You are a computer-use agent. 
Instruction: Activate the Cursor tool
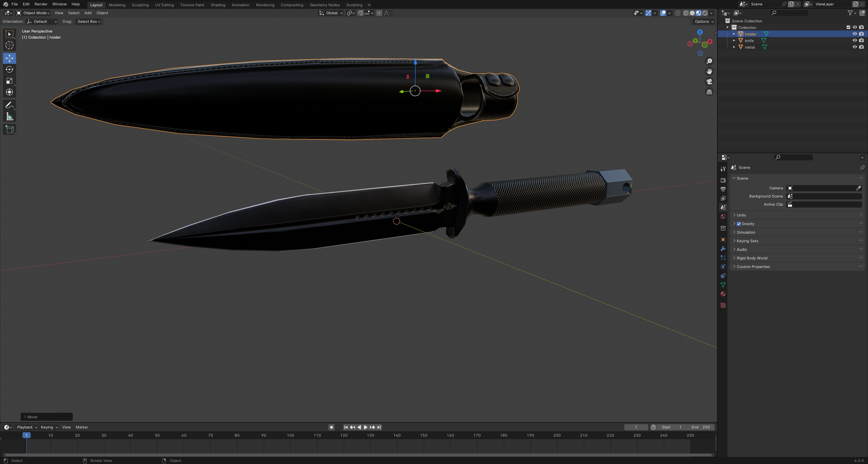click(x=9, y=45)
